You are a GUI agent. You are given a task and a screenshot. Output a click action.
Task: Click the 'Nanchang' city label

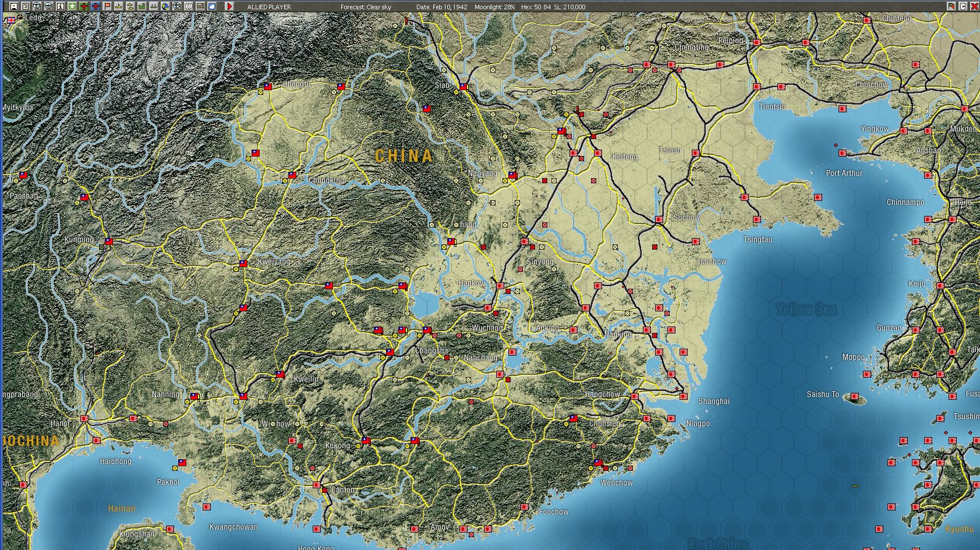point(481,357)
